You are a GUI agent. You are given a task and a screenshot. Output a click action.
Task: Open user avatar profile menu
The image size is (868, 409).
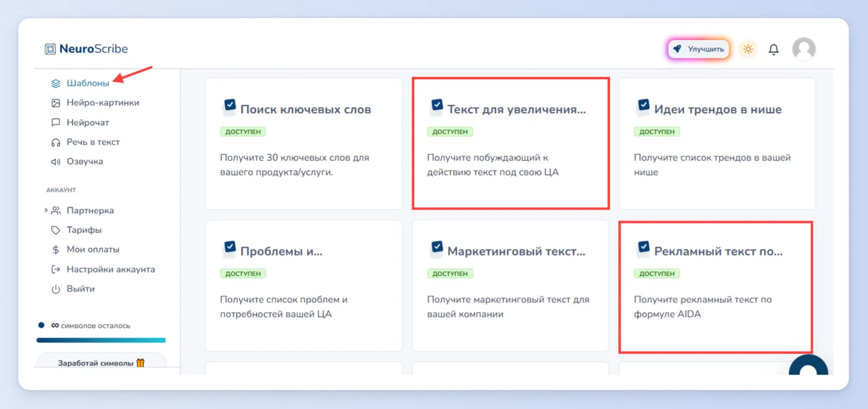pyautogui.click(x=804, y=49)
